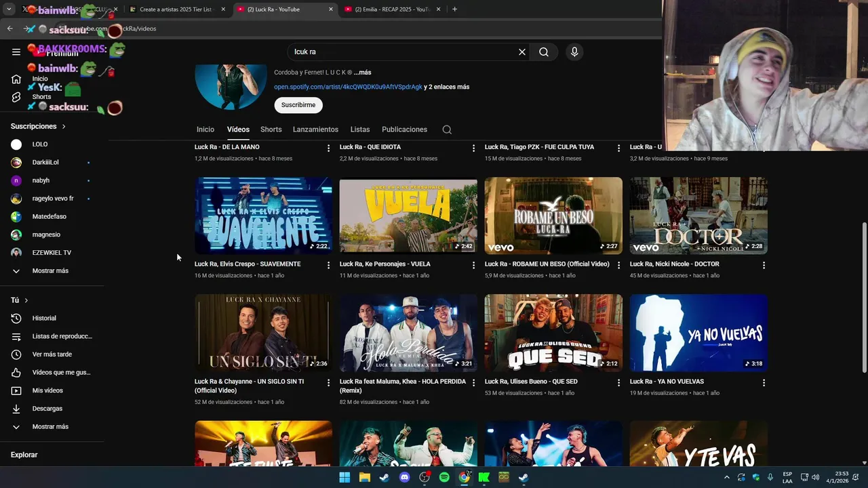
Task: Click the search magnifier button
Action: click(x=544, y=52)
